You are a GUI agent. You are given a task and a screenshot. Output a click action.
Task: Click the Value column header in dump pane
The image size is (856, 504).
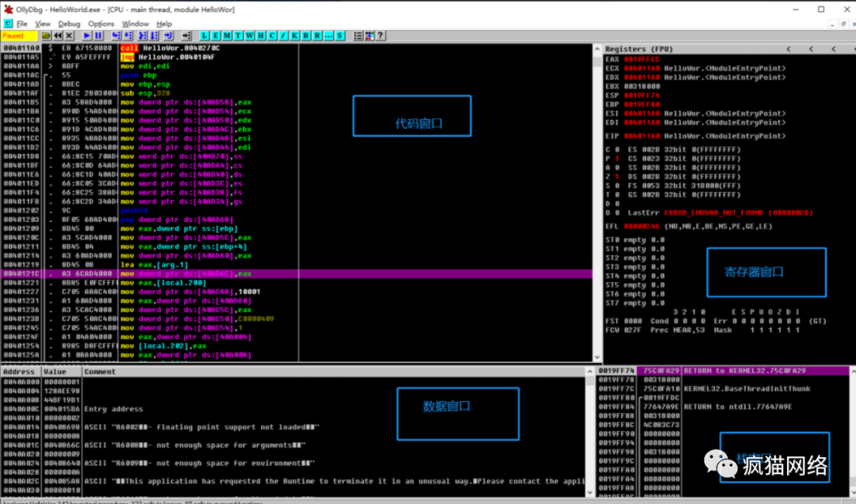pos(62,372)
